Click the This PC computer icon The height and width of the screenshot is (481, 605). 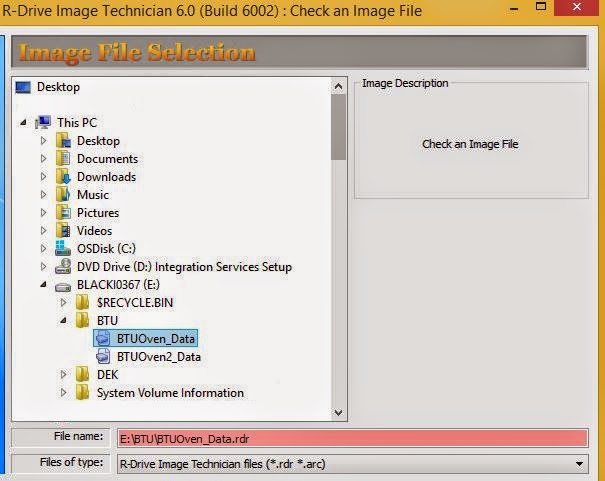pyautogui.click(x=43, y=122)
